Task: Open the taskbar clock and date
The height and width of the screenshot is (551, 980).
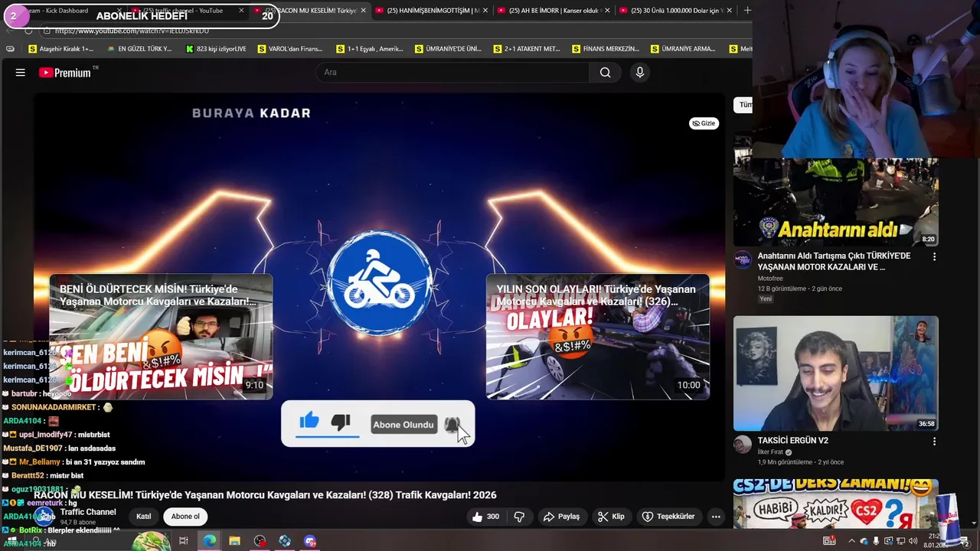Action: 936,541
